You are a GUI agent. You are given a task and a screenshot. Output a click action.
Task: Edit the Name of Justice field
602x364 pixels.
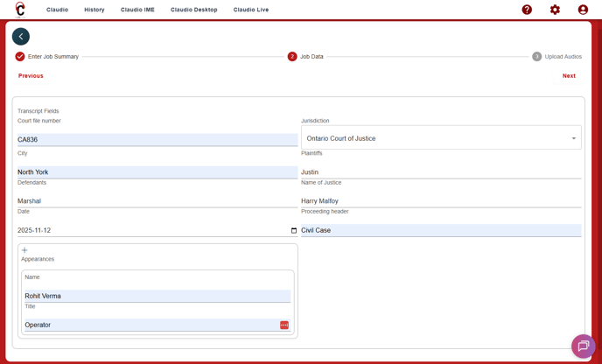pos(441,201)
